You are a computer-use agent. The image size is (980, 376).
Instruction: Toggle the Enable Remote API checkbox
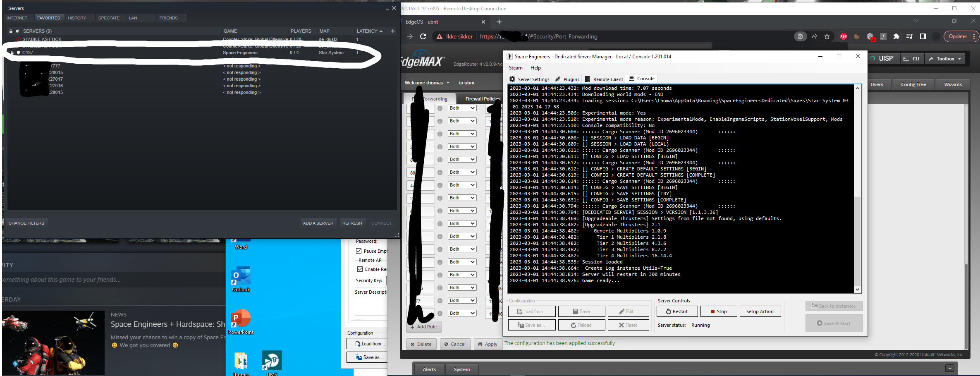(360, 269)
